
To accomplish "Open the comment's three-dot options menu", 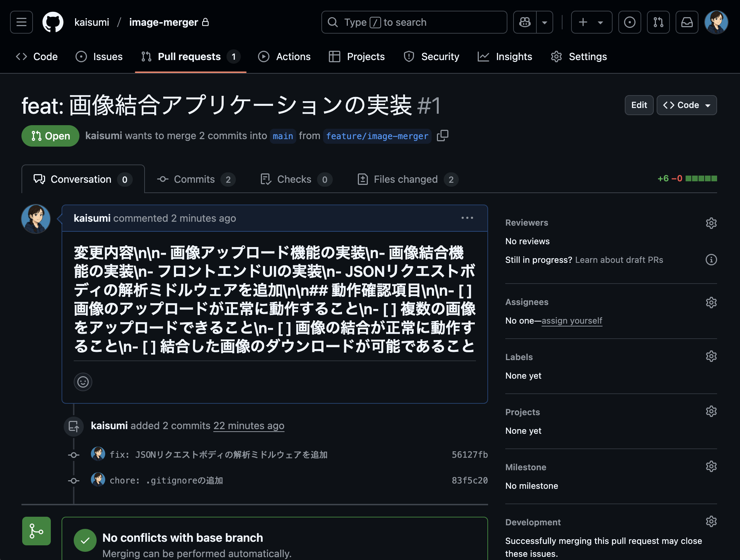I will pos(467,218).
